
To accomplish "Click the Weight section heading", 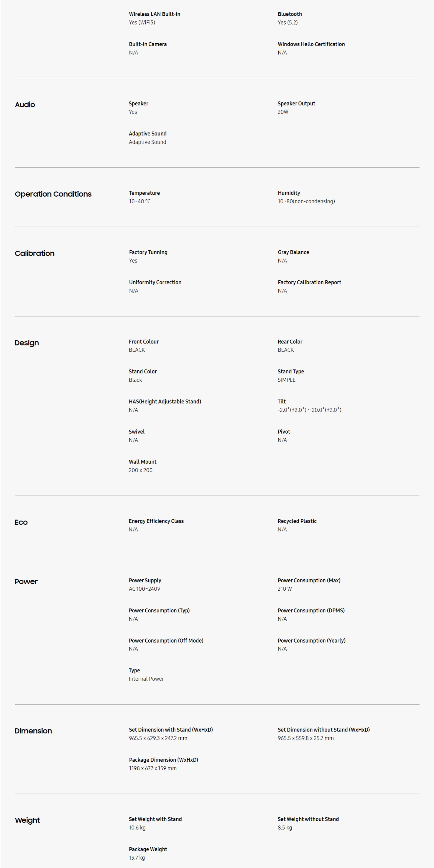I will coord(27,820).
